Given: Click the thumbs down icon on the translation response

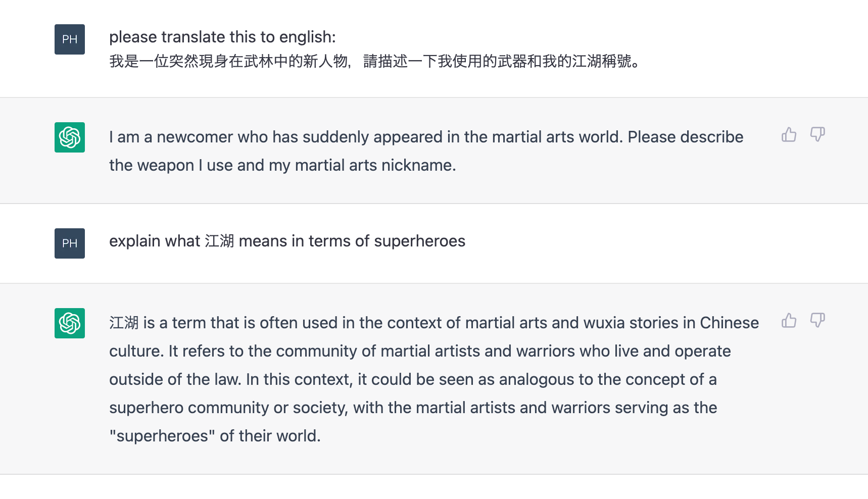Looking at the screenshot, I should [817, 135].
